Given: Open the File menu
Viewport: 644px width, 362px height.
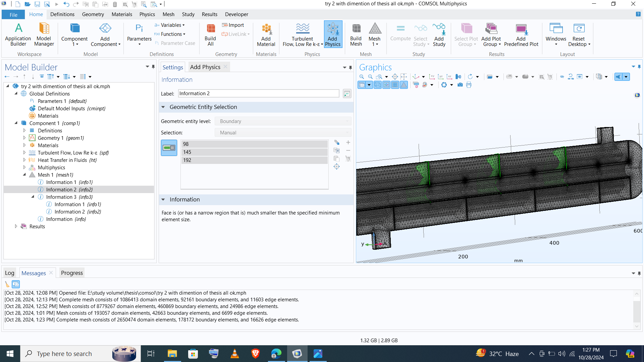Looking at the screenshot, I should [x=13, y=15].
